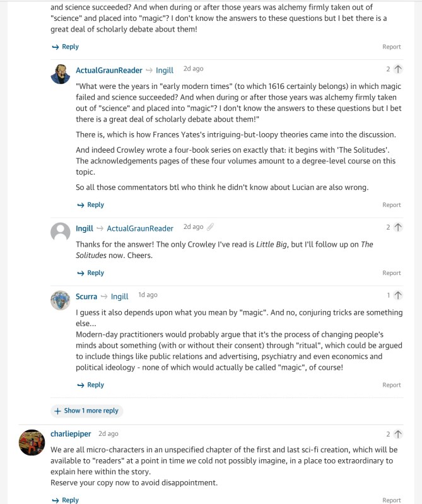This screenshot has width=422, height=504.
Task: Reply to Scurra's comment
Action: tap(90, 385)
